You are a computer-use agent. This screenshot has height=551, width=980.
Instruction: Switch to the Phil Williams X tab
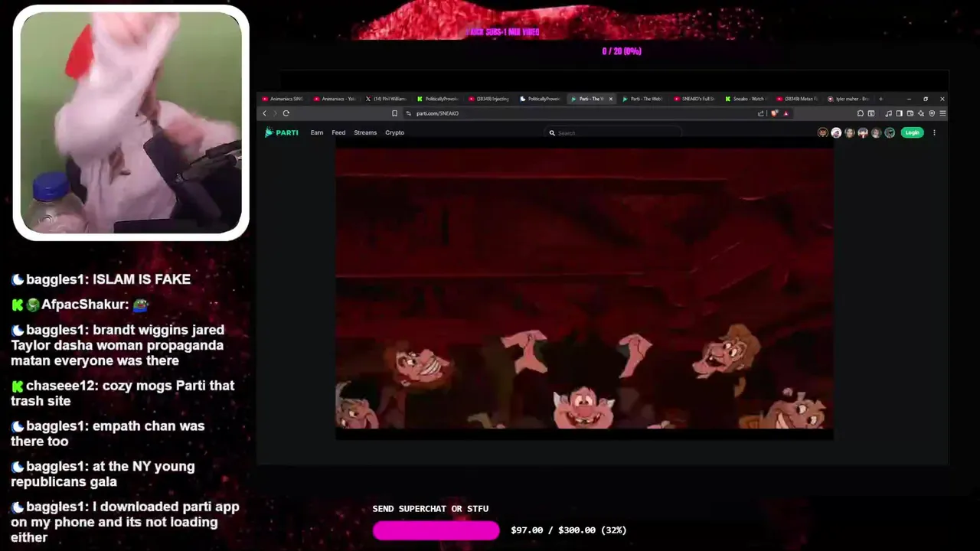pyautogui.click(x=387, y=99)
